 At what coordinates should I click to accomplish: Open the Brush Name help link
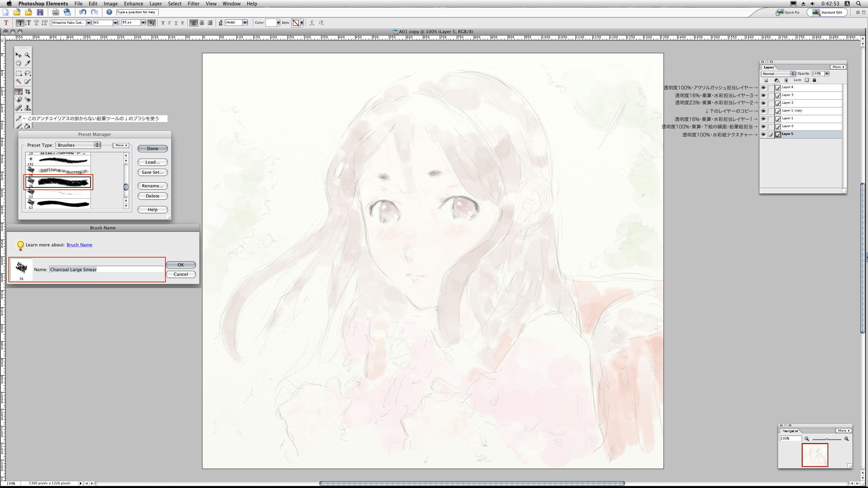(x=79, y=245)
